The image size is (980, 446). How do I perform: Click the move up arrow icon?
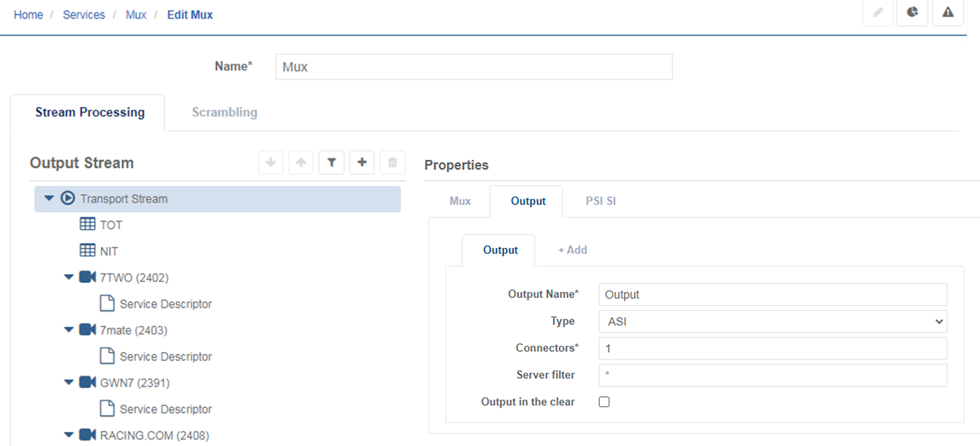(x=301, y=163)
